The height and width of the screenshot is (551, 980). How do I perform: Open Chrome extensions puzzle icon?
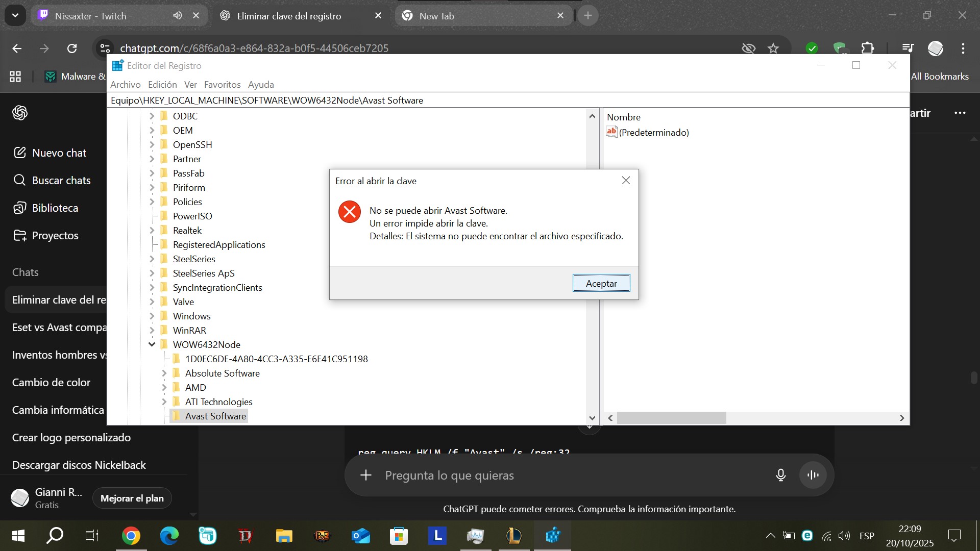click(x=867, y=48)
